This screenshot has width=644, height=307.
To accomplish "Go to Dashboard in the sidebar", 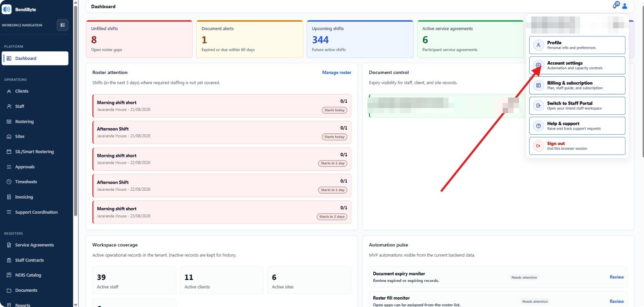I will pyautogui.click(x=35, y=58).
